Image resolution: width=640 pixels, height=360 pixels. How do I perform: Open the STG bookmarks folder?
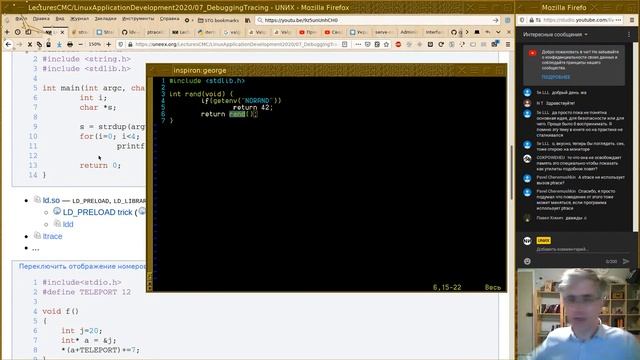click(218, 20)
